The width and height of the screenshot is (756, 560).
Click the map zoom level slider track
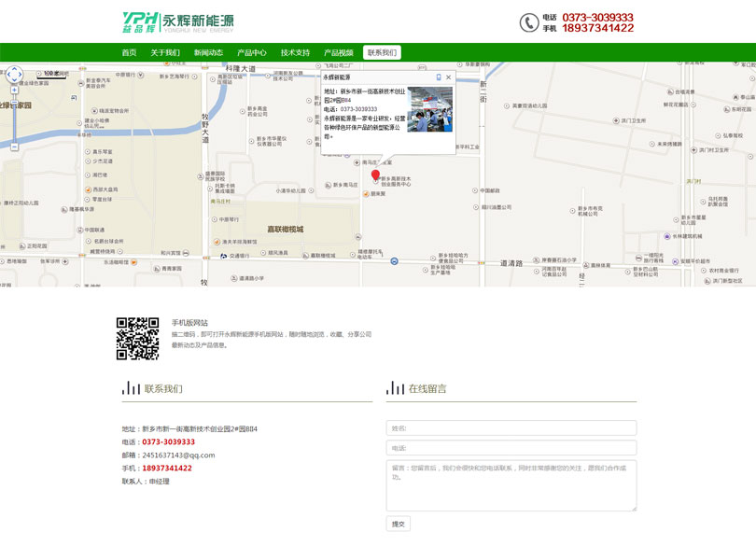[x=14, y=119]
